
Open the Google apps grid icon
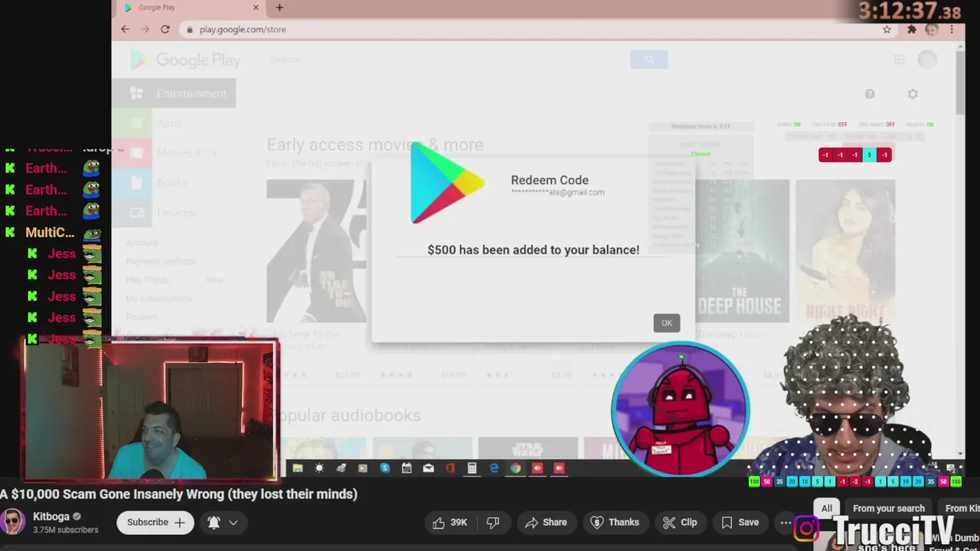900,60
